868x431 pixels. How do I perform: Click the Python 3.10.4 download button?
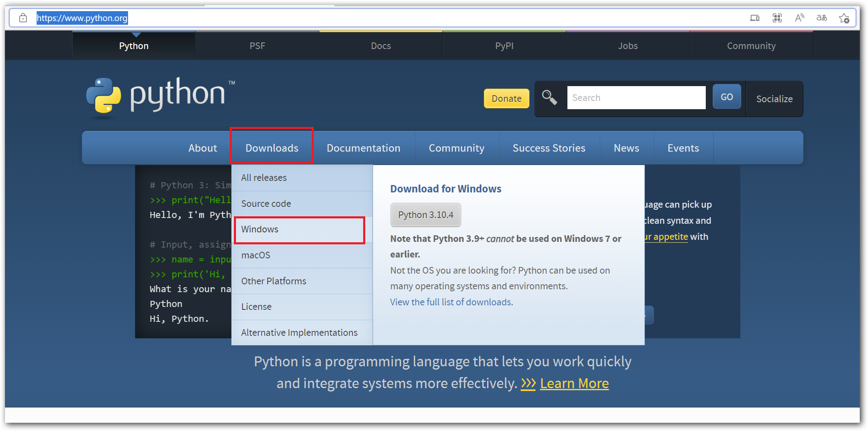425,215
